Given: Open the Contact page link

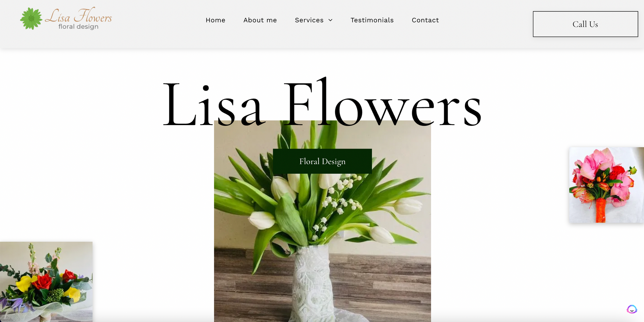Looking at the screenshot, I should click(425, 20).
